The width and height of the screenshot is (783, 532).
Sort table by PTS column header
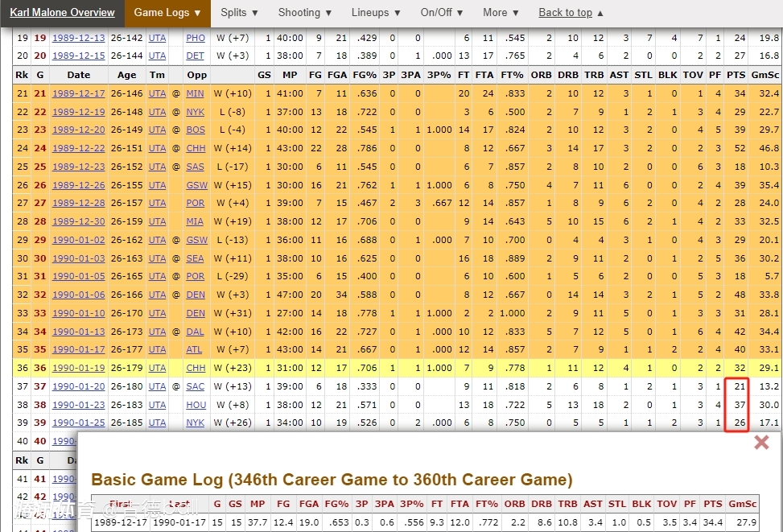[x=736, y=75]
